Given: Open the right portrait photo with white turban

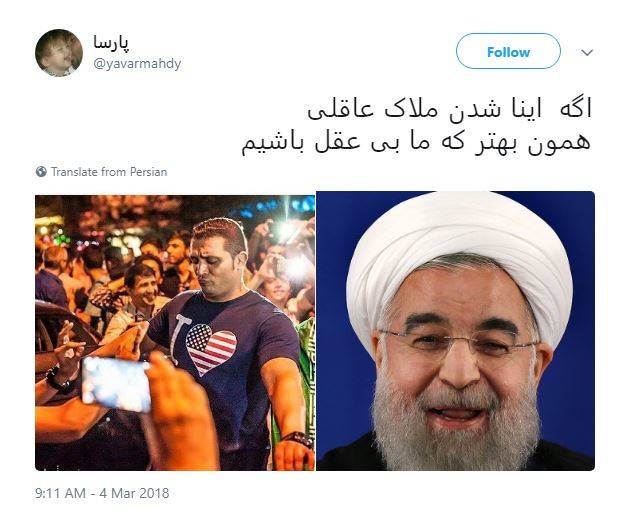Looking at the screenshot, I should pyautogui.click(x=455, y=331).
